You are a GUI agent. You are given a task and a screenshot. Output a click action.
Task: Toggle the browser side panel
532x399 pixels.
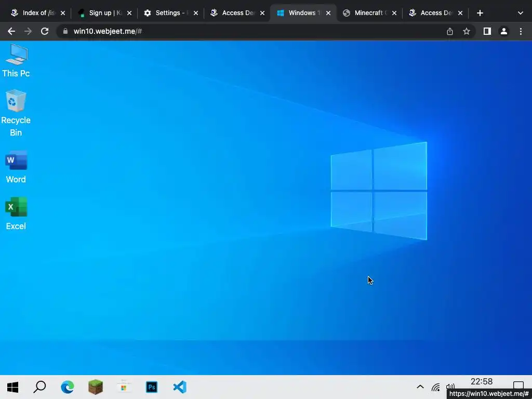(487, 31)
